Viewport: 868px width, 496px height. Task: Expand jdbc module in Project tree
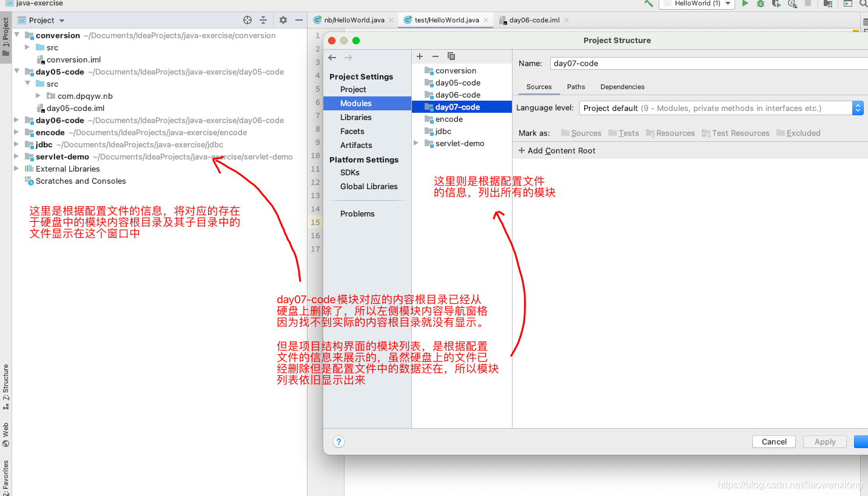[x=17, y=144]
